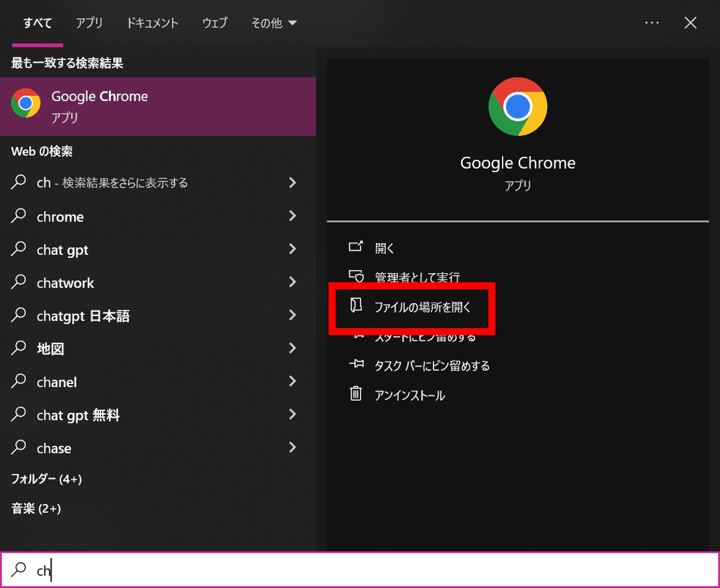Select the 'chrome' web suggestion text
The image size is (720, 588).
(60, 217)
